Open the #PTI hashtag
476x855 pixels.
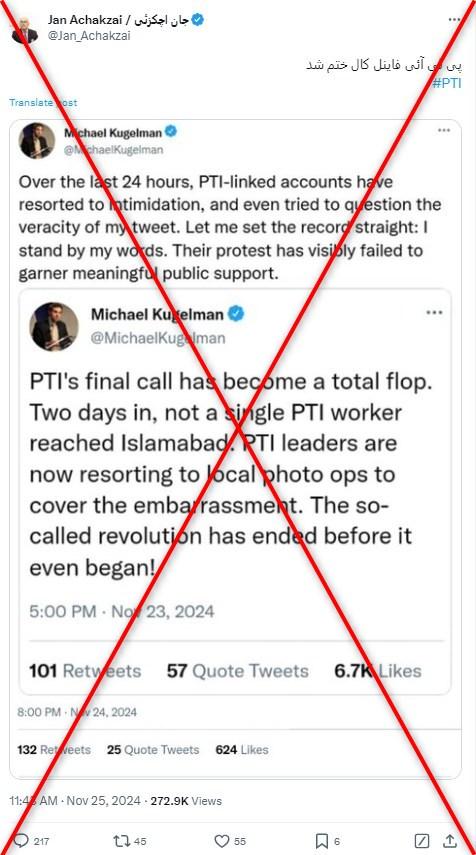[447, 83]
